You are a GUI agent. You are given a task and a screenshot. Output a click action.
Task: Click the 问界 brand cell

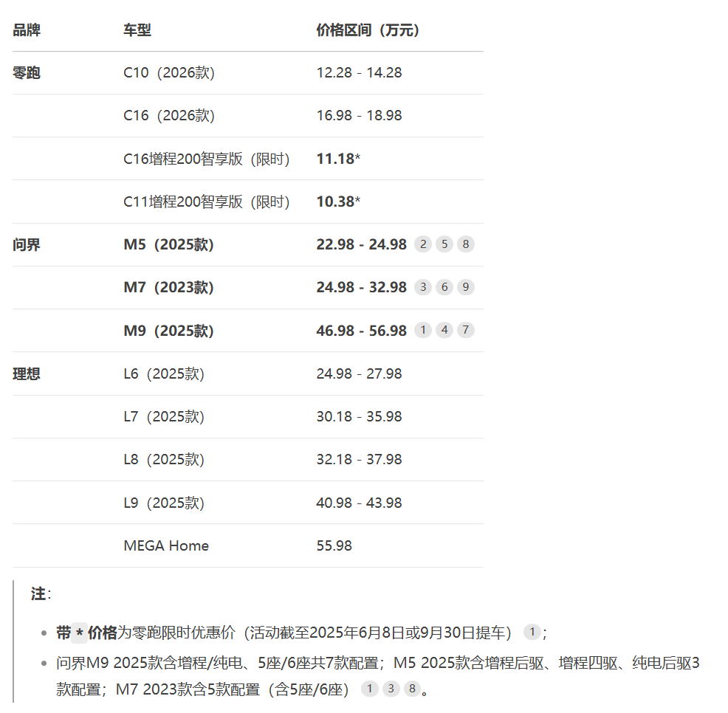pos(27,244)
